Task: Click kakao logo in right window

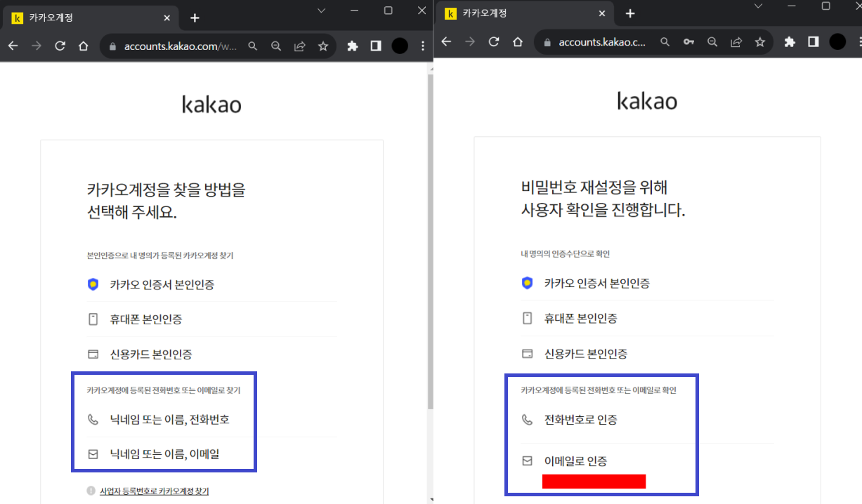Action: (647, 101)
